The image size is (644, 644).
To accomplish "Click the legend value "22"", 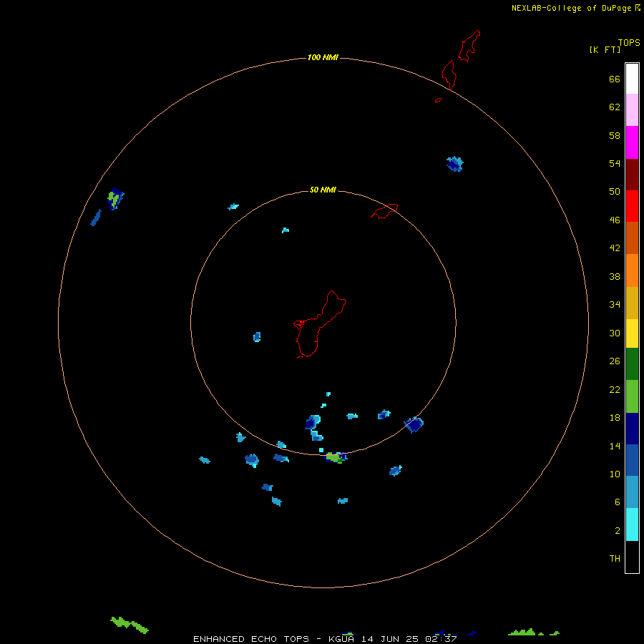I will [x=615, y=389].
